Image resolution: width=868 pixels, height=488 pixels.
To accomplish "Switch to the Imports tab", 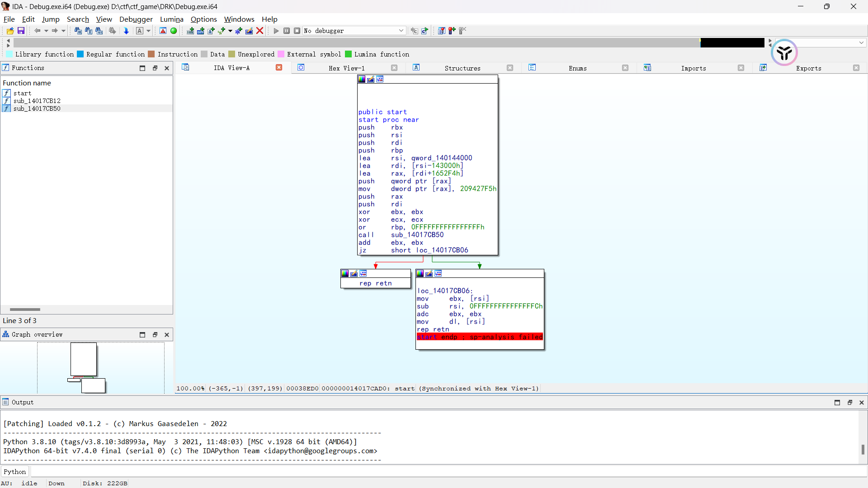I will tap(693, 68).
